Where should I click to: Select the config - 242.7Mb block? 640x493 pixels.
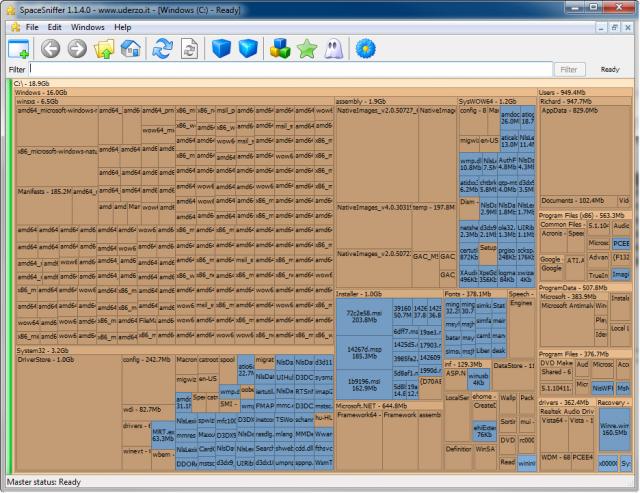(148, 380)
